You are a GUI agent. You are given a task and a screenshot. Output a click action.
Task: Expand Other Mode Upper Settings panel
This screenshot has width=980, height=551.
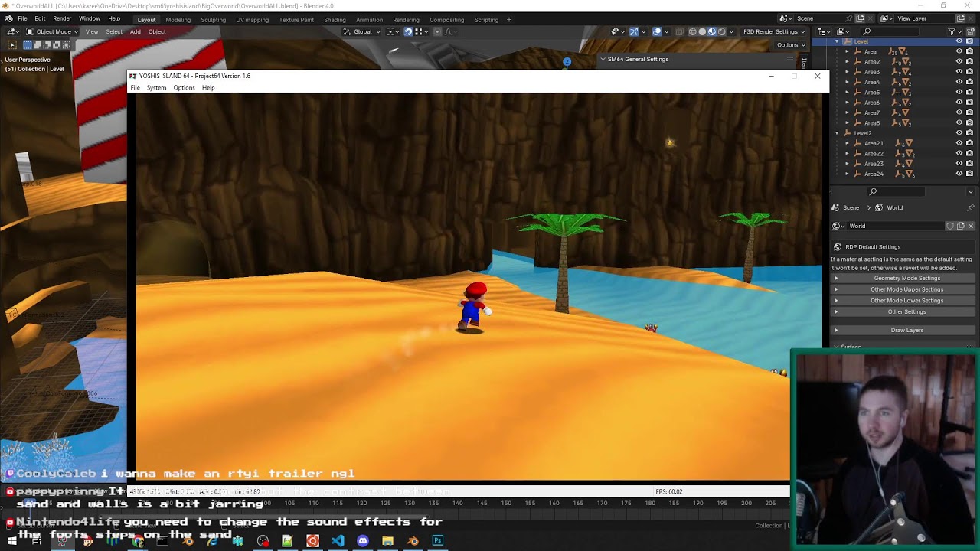pos(903,289)
